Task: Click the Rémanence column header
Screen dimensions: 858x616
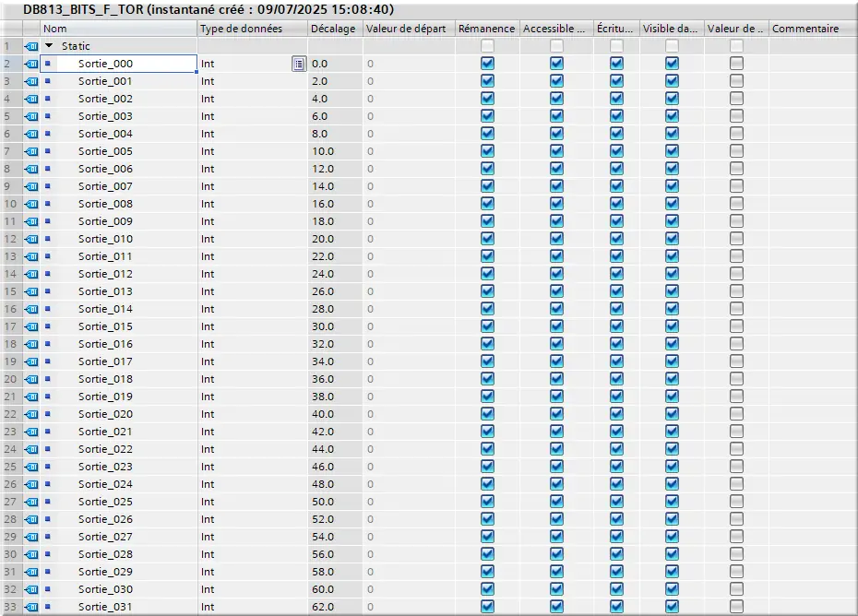Action: click(487, 29)
